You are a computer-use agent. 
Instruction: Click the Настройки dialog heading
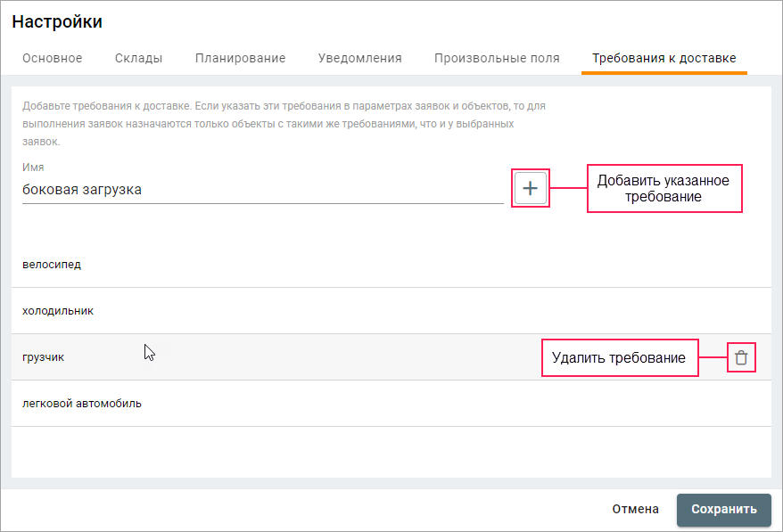point(57,21)
